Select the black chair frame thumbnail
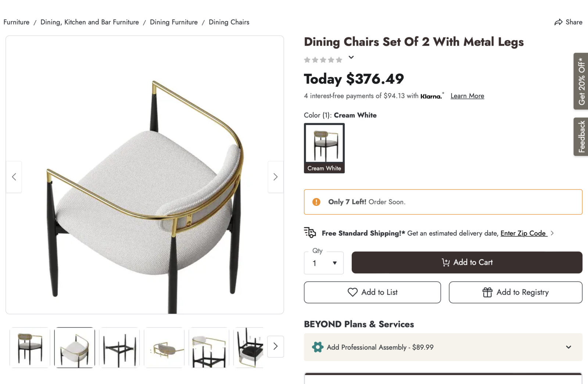 [119, 347]
